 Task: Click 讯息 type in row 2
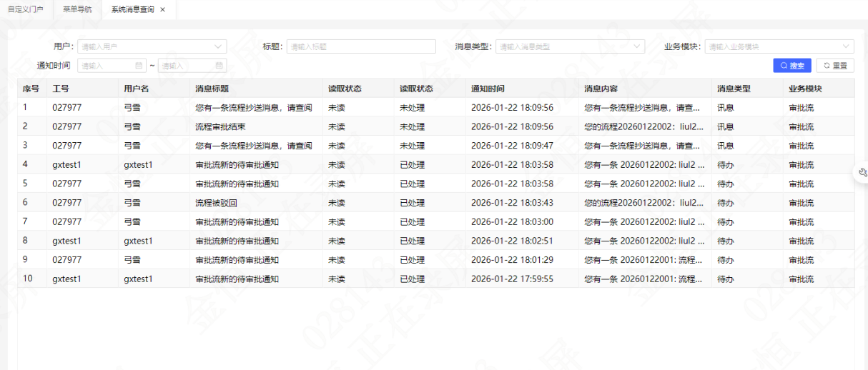725,126
